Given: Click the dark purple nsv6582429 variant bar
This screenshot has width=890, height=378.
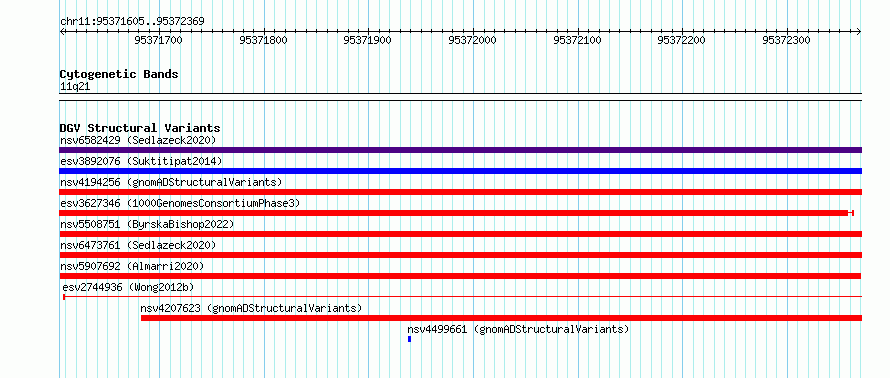Looking at the screenshot, I should coord(460,150).
